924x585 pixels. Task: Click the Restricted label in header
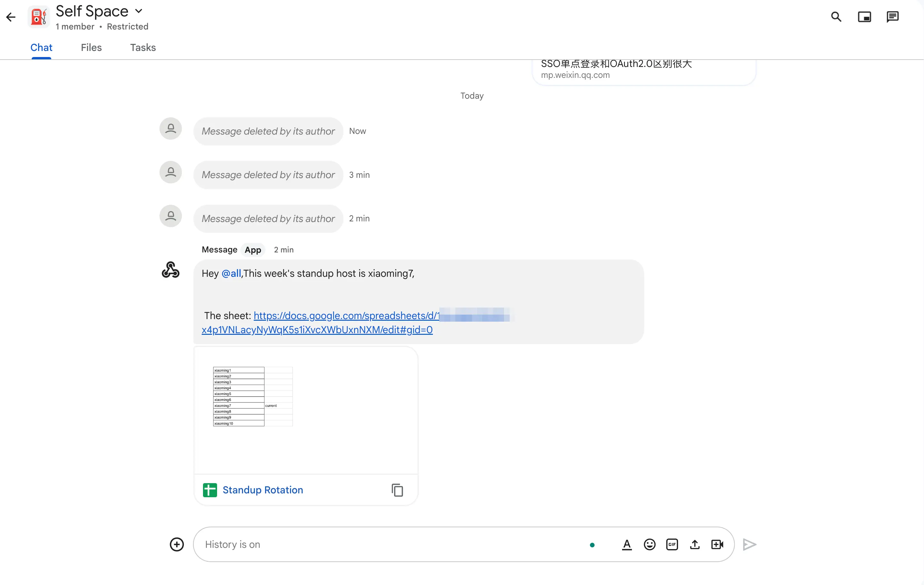127,27
